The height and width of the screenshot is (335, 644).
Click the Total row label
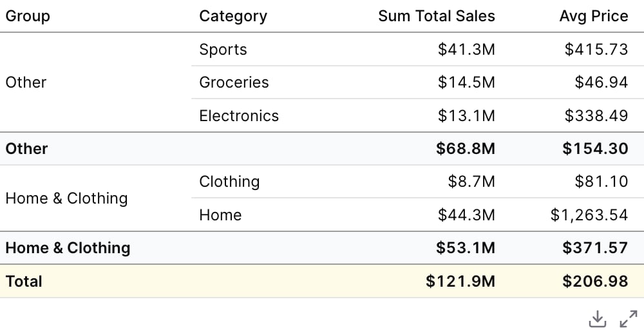(24, 281)
